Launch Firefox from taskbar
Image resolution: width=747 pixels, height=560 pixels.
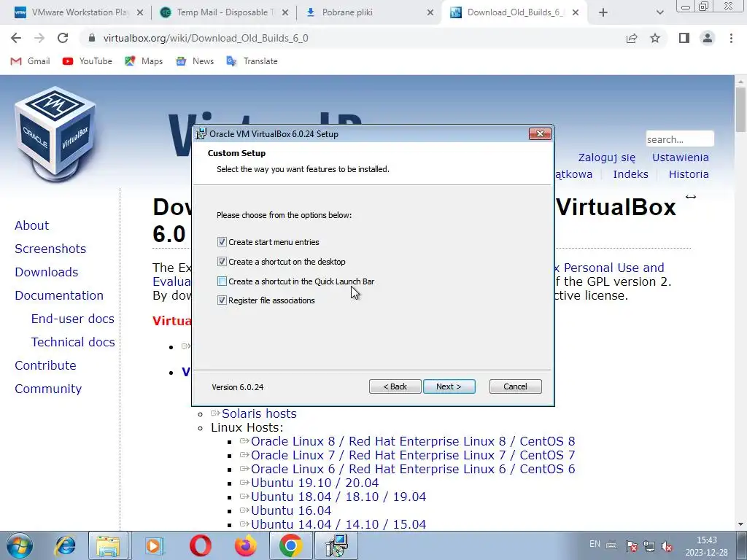pyautogui.click(x=245, y=545)
